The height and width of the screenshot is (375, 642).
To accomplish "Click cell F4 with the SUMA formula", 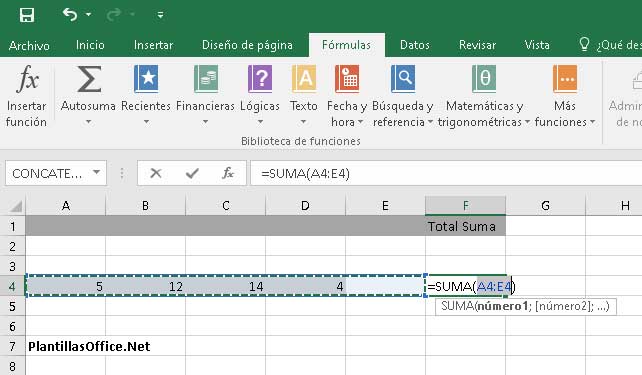I will click(467, 286).
